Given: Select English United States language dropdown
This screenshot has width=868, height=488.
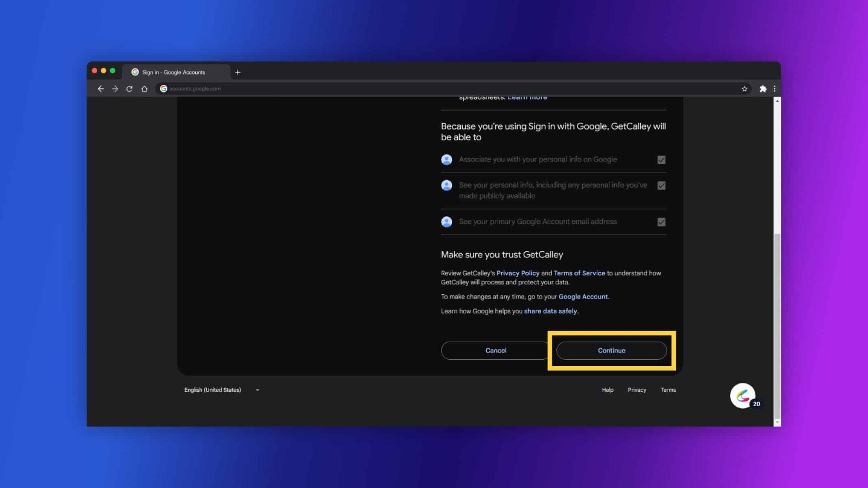Looking at the screenshot, I should [x=221, y=390].
